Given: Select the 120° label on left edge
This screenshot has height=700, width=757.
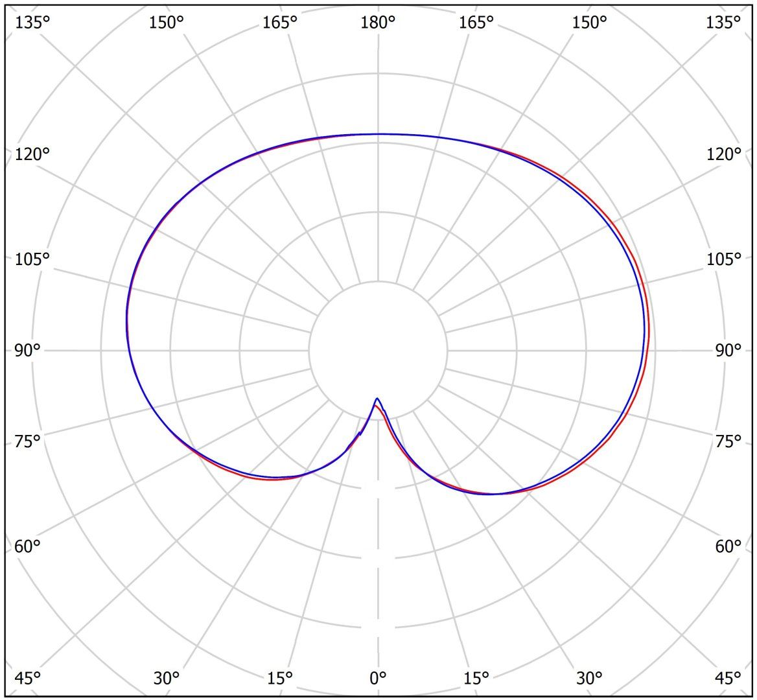Looking at the screenshot, I should tap(32, 154).
